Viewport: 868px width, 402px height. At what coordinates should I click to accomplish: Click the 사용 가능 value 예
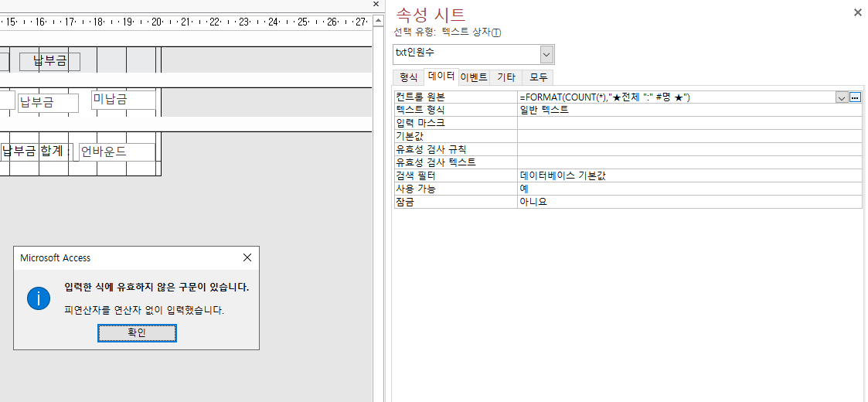(688, 189)
